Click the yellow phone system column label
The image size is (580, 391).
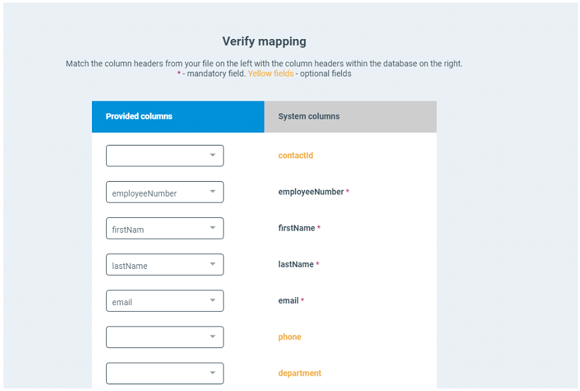[290, 337]
